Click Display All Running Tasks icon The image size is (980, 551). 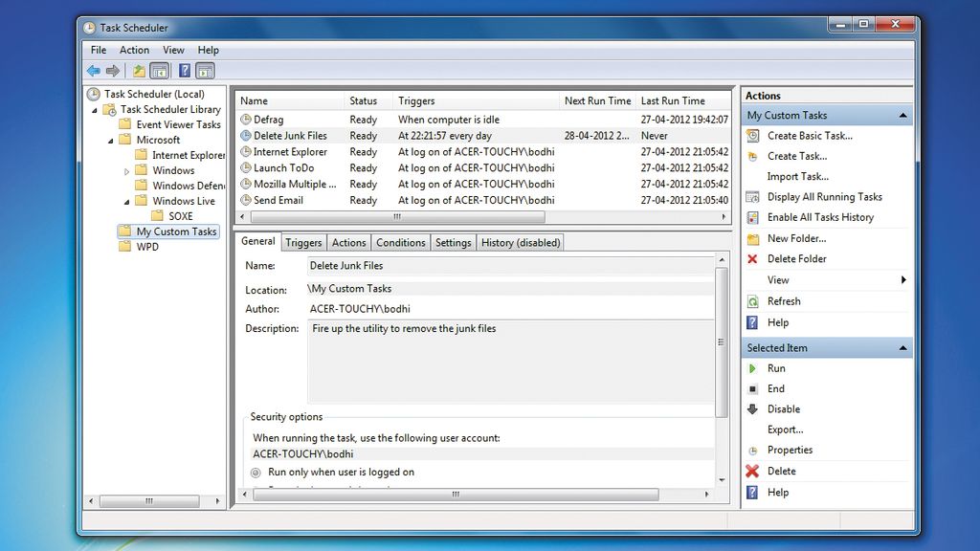coord(752,196)
